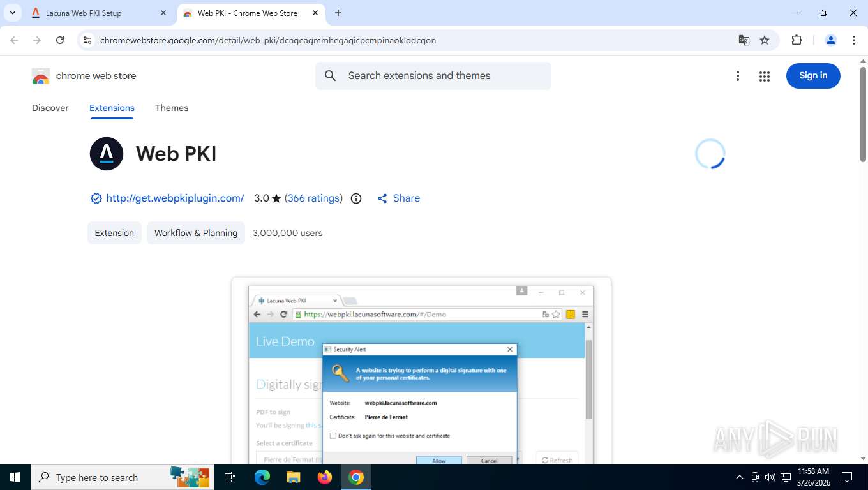This screenshot has height=490, width=868.
Task: Go back to previous page in Chrome
Action: coord(14,40)
